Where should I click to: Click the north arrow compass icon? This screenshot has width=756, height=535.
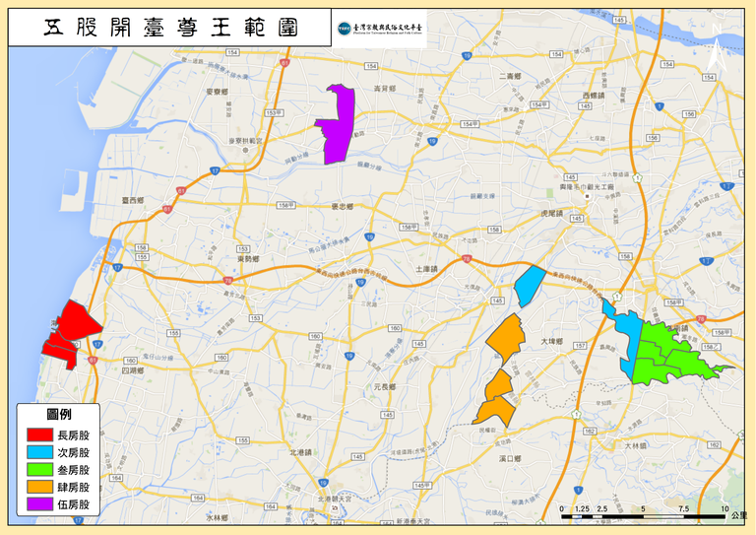[x=717, y=47]
